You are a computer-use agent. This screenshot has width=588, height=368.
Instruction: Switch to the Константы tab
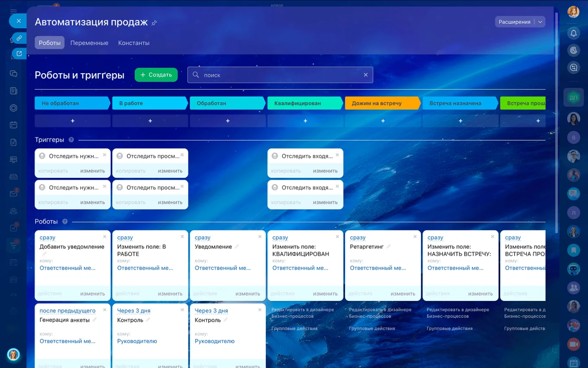coord(134,43)
